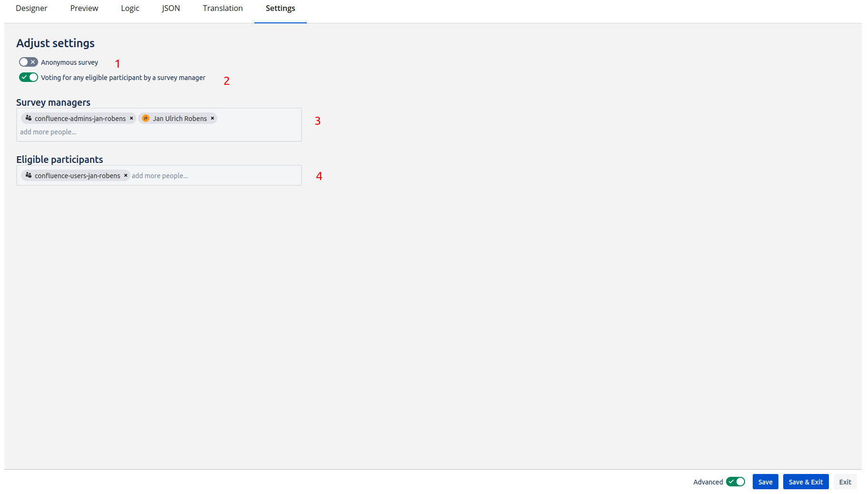Remove confluence-admins-jan-robens from Survey managers
The width and height of the screenshot is (868, 494).
(131, 118)
